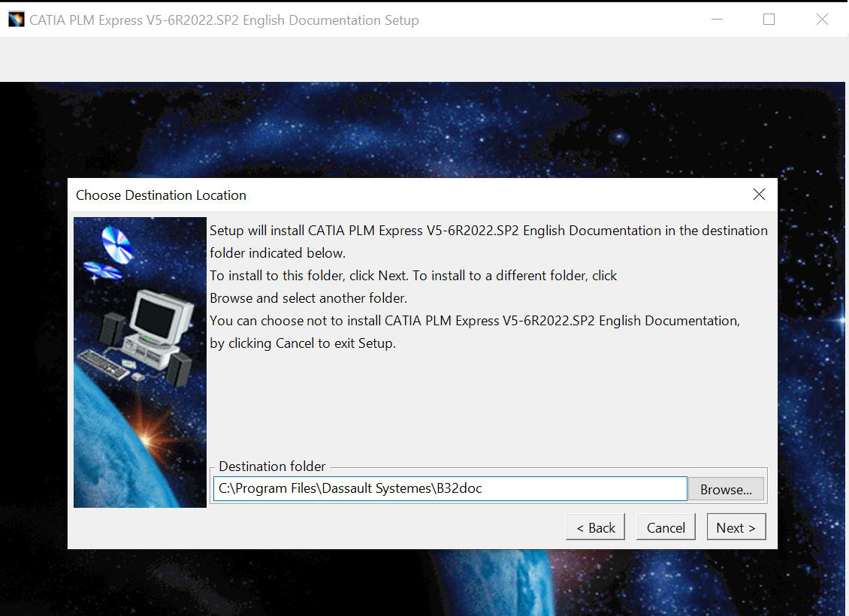Maximize the CATIA Setup window
849x616 pixels.
[769, 20]
